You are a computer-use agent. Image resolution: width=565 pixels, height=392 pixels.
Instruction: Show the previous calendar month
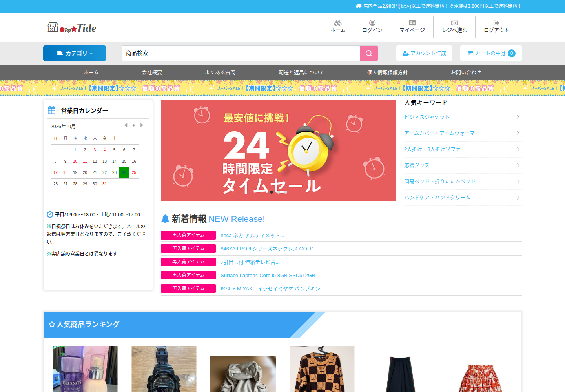coord(126,125)
